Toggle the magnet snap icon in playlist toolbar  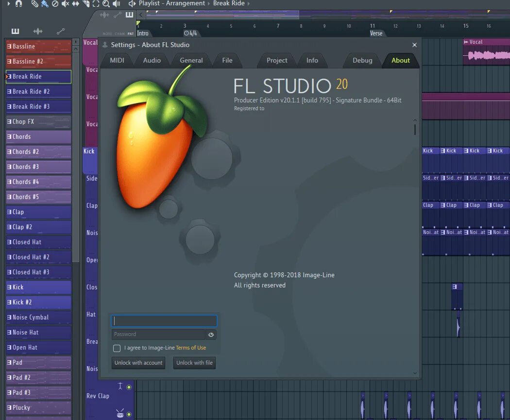click(x=19, y=3)
